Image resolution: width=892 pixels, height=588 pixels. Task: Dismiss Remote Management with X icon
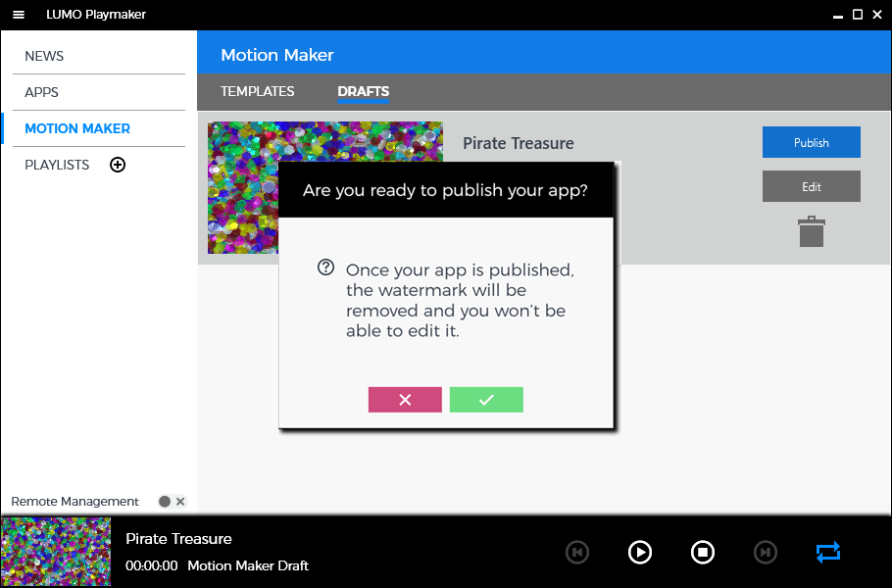click(180, 502)
